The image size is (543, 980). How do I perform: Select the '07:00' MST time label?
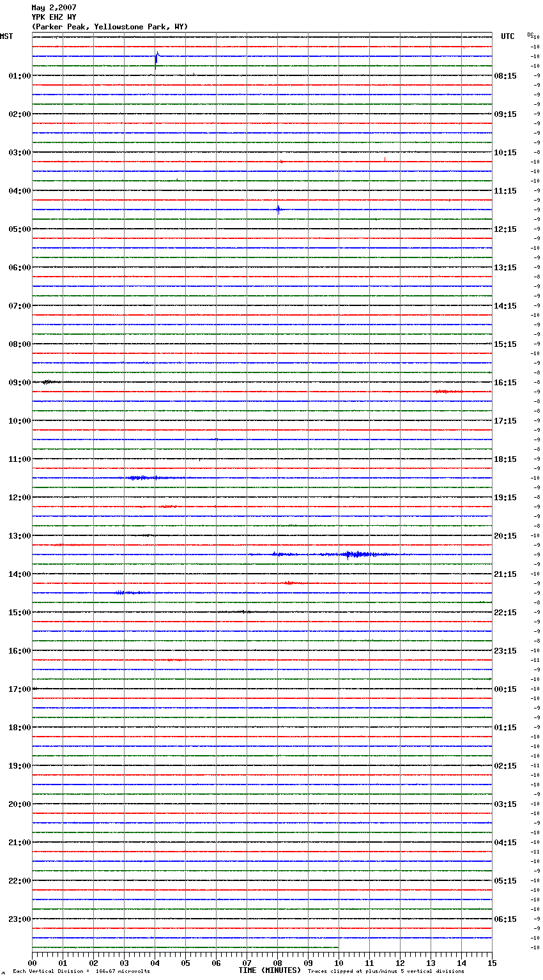[x=20, y=306]
